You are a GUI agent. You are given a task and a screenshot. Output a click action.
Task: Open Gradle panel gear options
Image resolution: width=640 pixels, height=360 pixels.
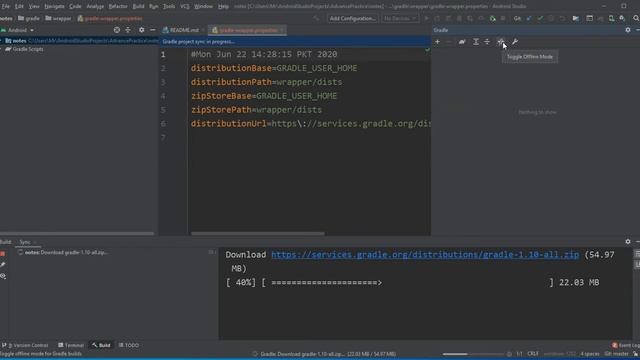point(628,30)
